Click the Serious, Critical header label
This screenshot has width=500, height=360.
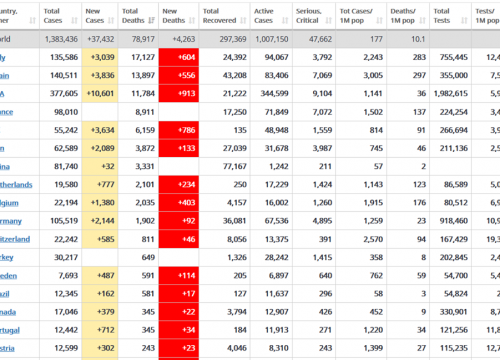(x=309, y=16)
